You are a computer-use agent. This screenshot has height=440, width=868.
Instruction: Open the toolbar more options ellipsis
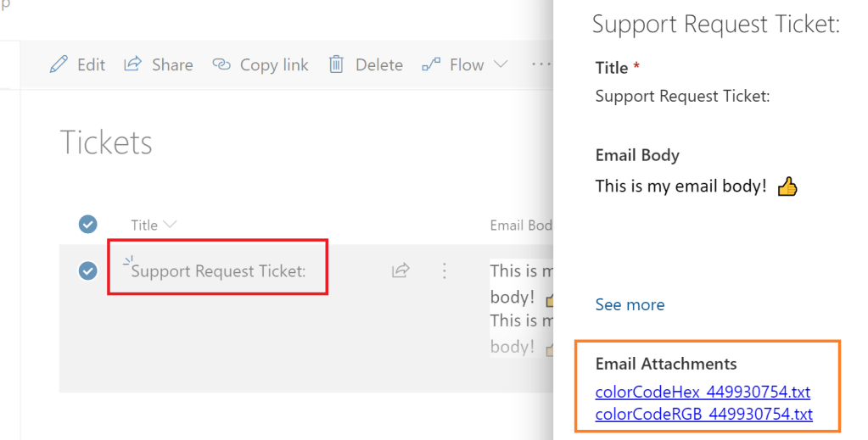[x=541, y=64]
